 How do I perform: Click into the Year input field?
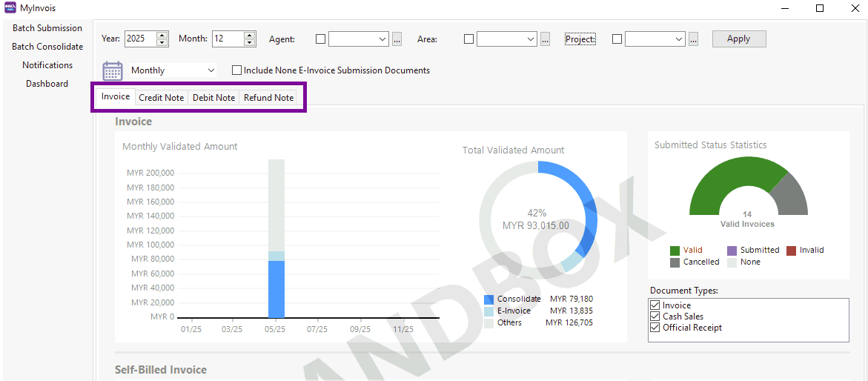click(139, 39)
